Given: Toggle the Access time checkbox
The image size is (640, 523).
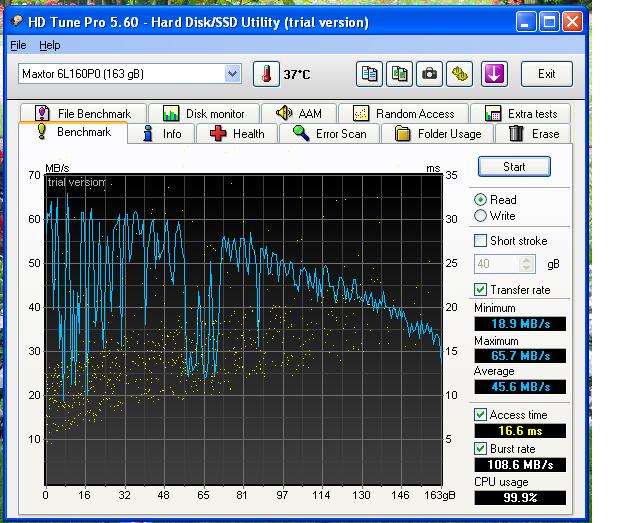Looking at the screenshot, I should click(x=481, y=415).
